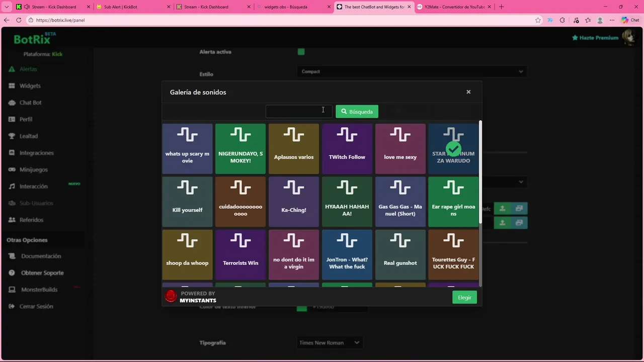Toggle the Alerta activa checkbox
Image resolution: width=644 pixels, height=362 pixels.
coord(301,51)
